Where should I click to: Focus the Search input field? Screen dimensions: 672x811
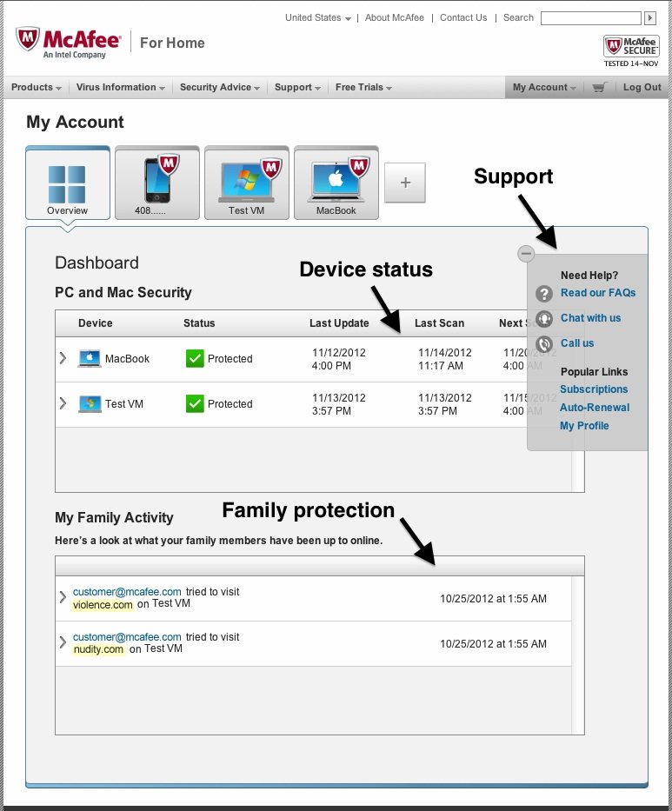tap(591, 18)
